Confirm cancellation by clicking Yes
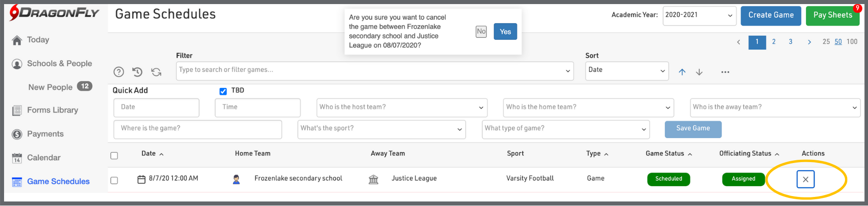The image size is (868, 206). [x=505, y=32]
